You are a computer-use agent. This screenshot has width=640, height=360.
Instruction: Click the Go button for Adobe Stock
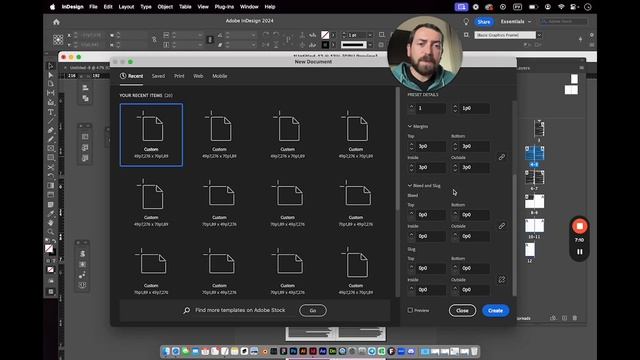[313, 311]
